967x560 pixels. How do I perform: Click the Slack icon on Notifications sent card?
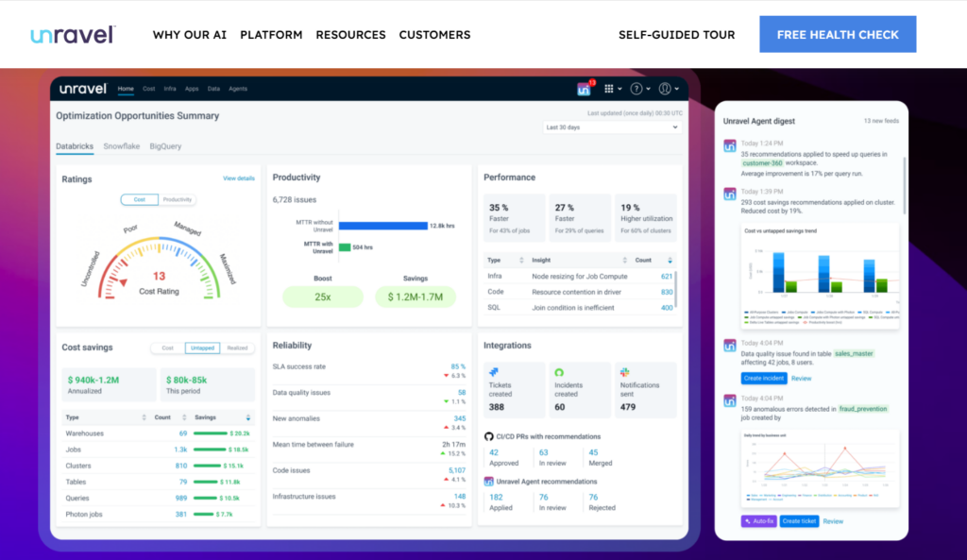(x=625, y=372)
